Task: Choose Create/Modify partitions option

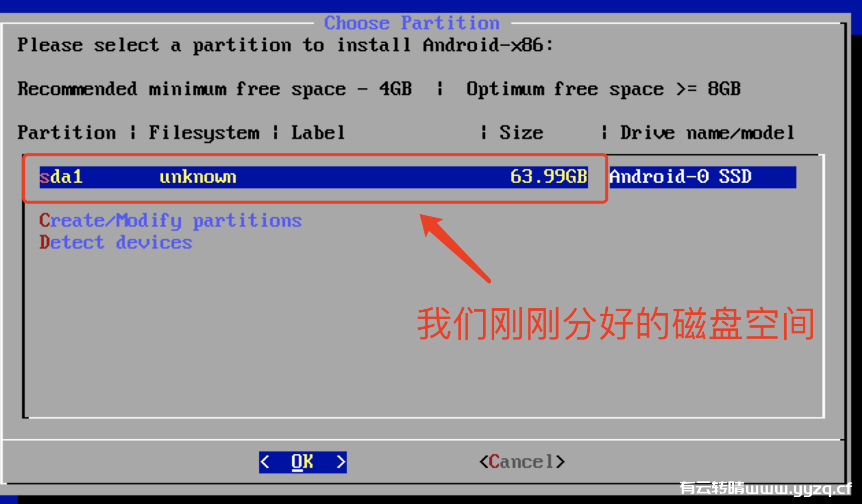Action: (x=170, y=221)
